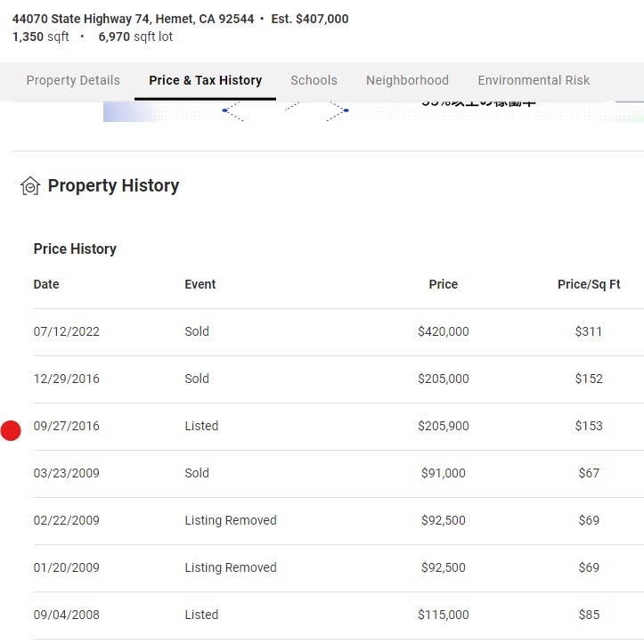Screen dimensions: 644x644
Task: Select the 09/04/2008 Listed row
Action: (338, 615)
